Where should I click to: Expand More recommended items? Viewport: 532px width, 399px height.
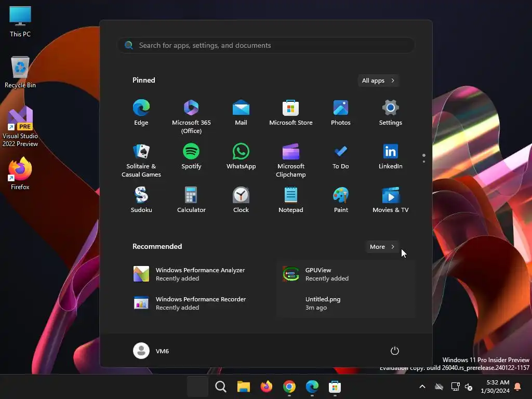pos(382,247)
